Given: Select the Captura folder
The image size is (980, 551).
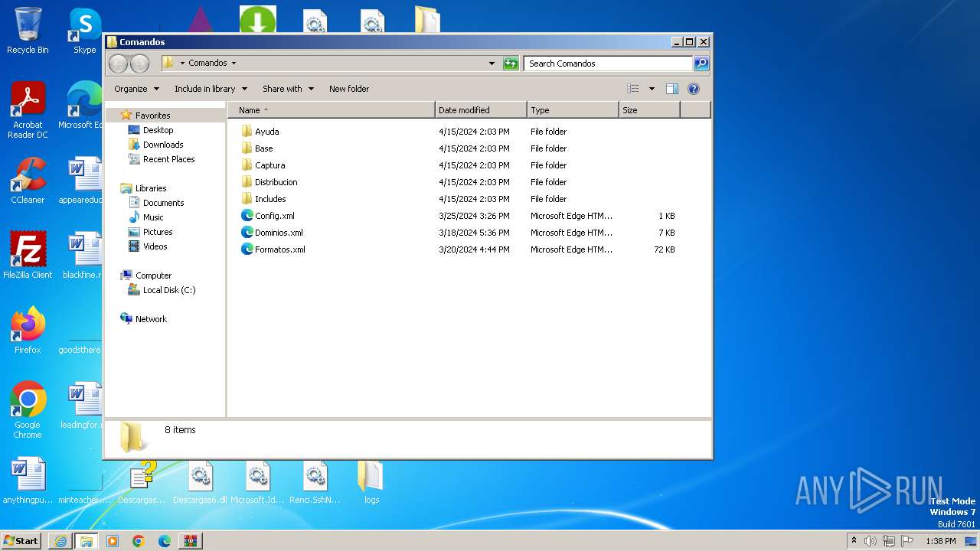Looking at the screenshot, I should coord(269,165).
